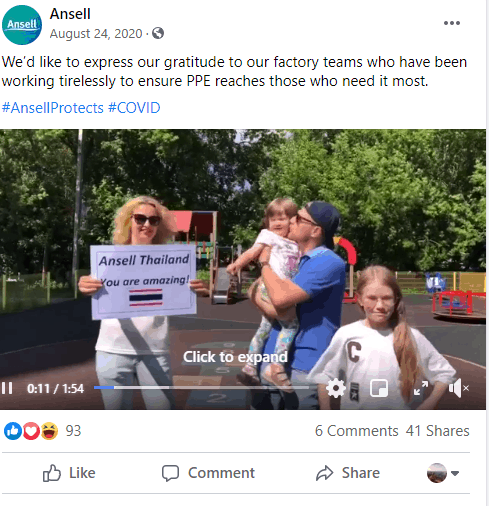Follow the #COVID hashtag

coord(134,108)
